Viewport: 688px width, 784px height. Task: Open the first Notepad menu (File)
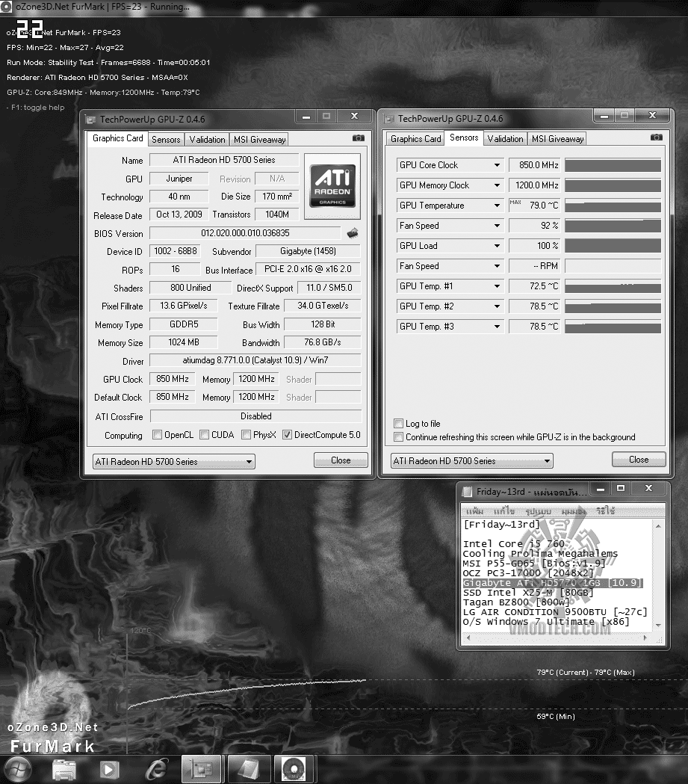pyautogui.click(x=474, y=511)
